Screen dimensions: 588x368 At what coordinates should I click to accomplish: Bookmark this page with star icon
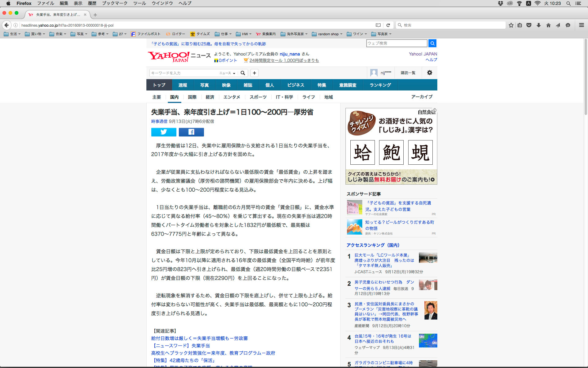click(x=511, y=25)
